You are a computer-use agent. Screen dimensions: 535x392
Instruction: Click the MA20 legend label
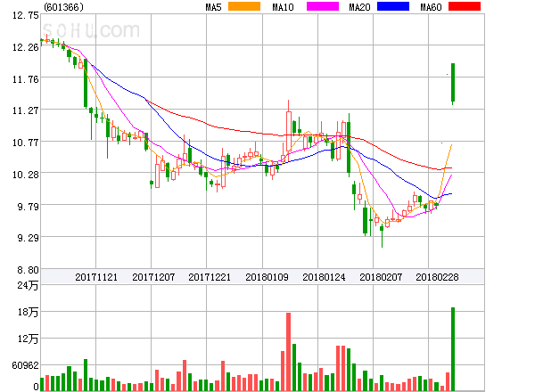[x=359, y=7]
